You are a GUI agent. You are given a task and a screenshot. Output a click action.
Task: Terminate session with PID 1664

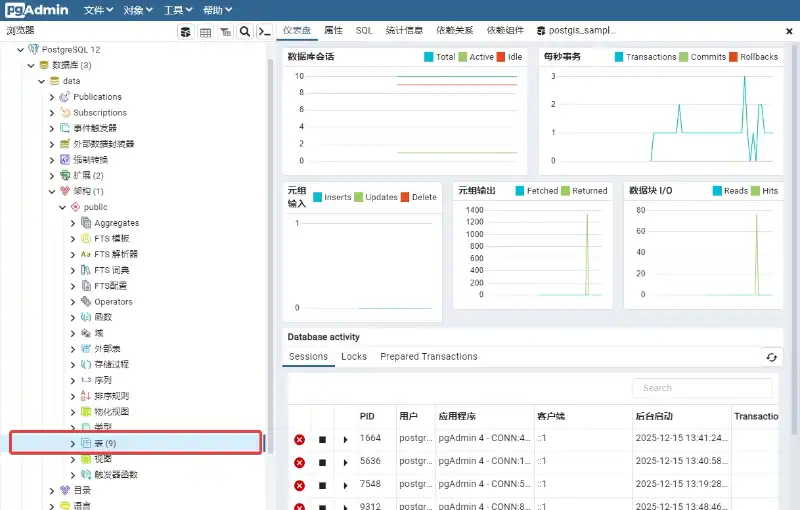point(299,440)
